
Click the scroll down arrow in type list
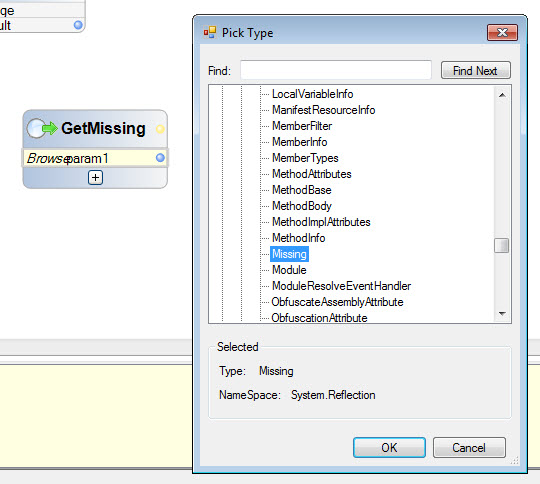click(x=502, y=313)
